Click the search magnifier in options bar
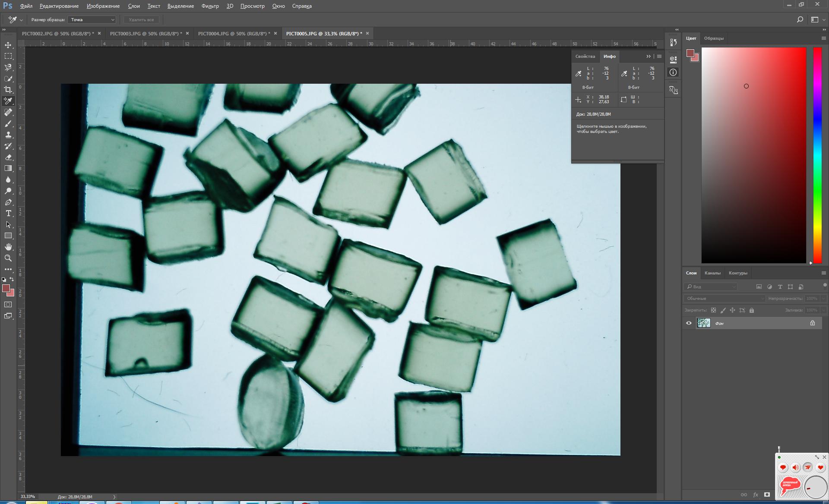Image resolution: width=829 pixels, height=504 pixels. 800,19
